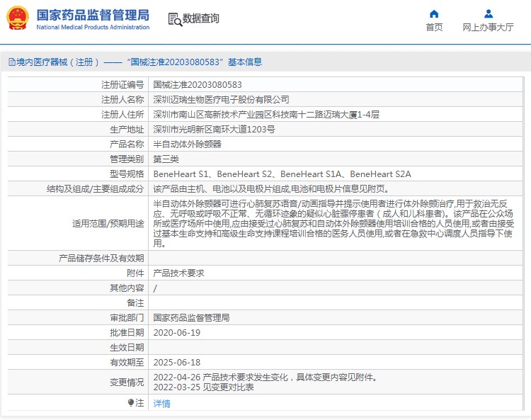Click the 注册人住所 row label
Image resolution: width=531 pixels, height=420 pixels.
tap(122, 115)
